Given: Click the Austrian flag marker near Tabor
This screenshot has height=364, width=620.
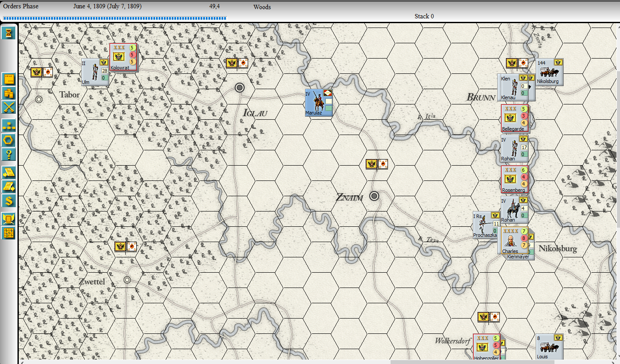Looking at the screenshot, I should click(42, 73).
